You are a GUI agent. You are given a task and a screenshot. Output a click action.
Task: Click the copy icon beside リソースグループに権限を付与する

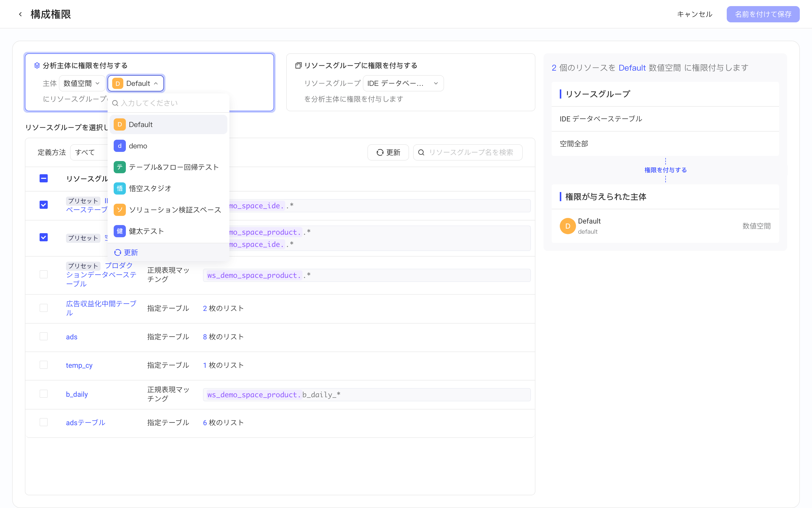tap(298, 66)
